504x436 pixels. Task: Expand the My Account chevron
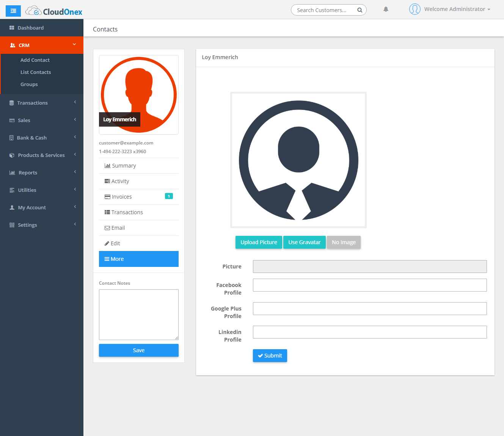(x=75, y=207)
